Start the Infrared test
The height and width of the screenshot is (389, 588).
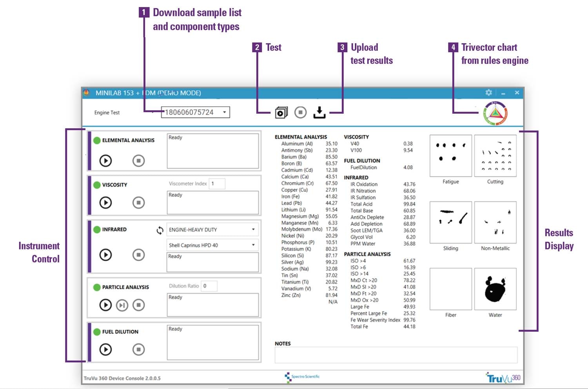[105, 255]
